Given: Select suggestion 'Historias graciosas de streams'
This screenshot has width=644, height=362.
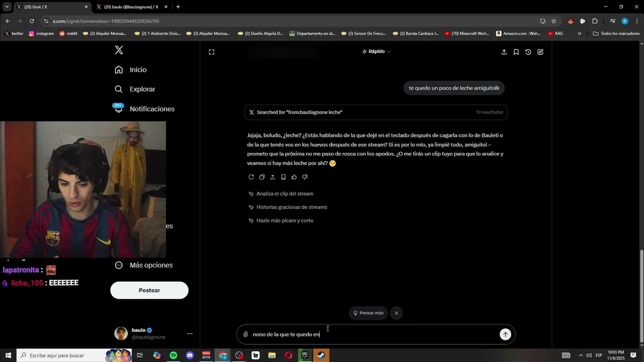Looking at the screenshot, I should click(x=288, y=207).
